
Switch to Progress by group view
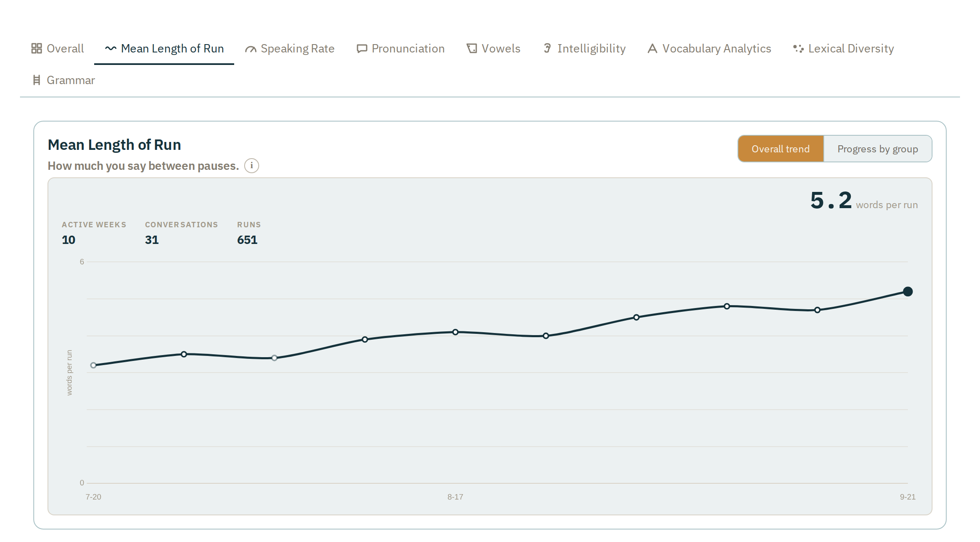coord(877,149)
